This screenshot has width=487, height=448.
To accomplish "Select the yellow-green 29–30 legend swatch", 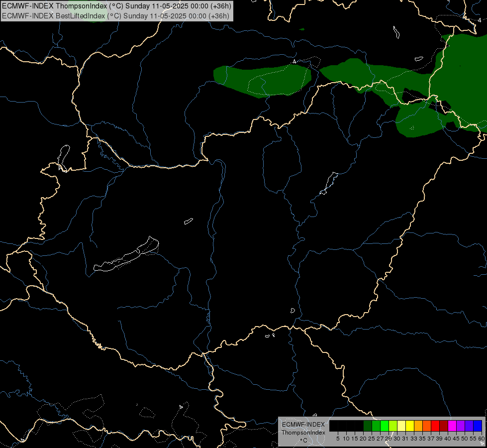I will point(393,426).
